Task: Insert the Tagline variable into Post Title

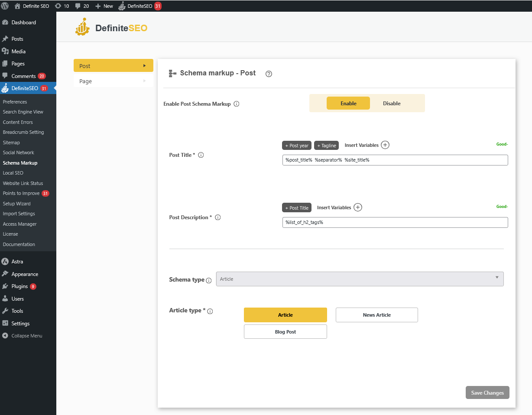Action: point(326,145)
